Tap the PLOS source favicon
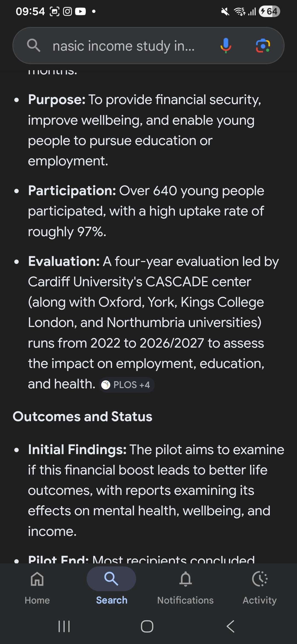Screen dimensions: 297x644 tap(106, 385)
